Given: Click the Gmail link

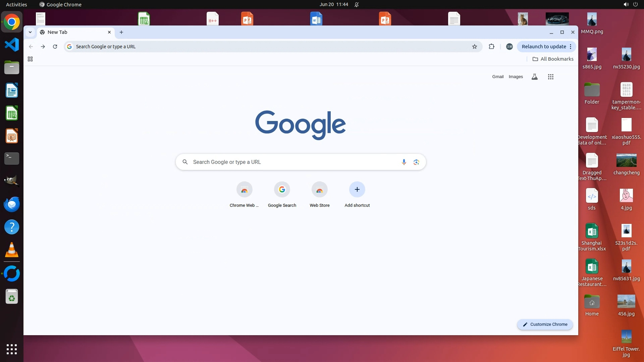Looking at the screenshot, I should point(498,77).
